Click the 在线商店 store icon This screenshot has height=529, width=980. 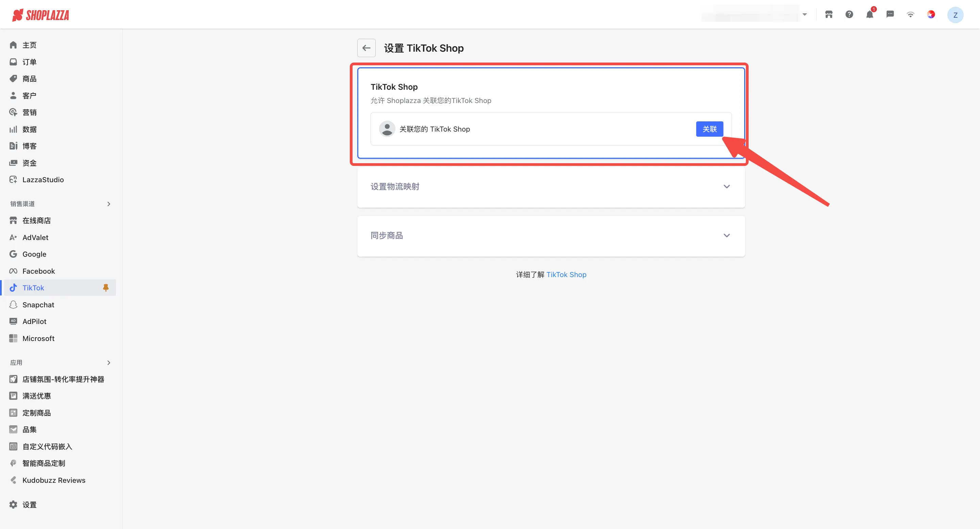13,220
